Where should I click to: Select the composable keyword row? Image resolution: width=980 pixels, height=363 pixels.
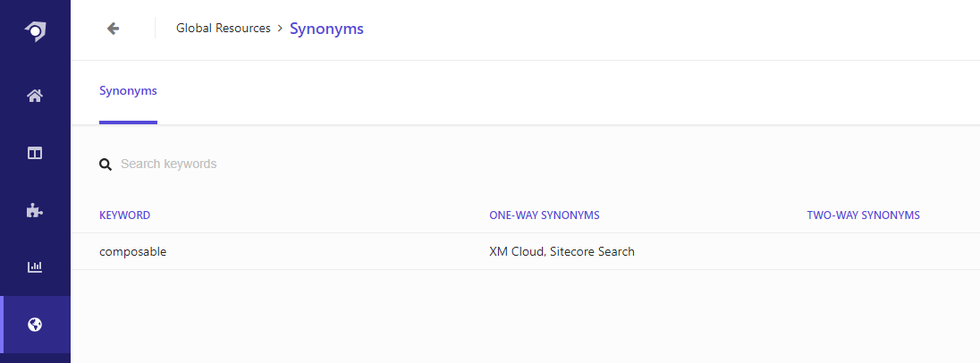click(133, 252)
